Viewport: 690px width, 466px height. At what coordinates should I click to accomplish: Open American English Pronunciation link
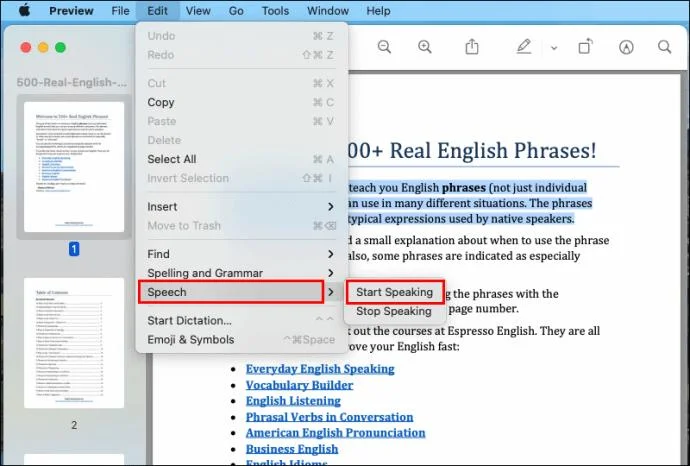coord(336,433)
